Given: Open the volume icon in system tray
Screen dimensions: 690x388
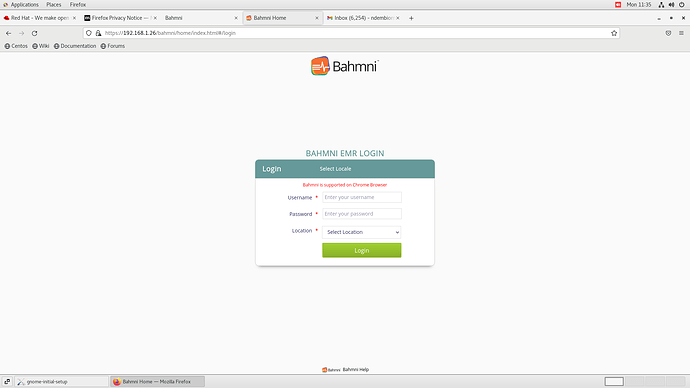Looking at the screenshot, I should [672, 4].
